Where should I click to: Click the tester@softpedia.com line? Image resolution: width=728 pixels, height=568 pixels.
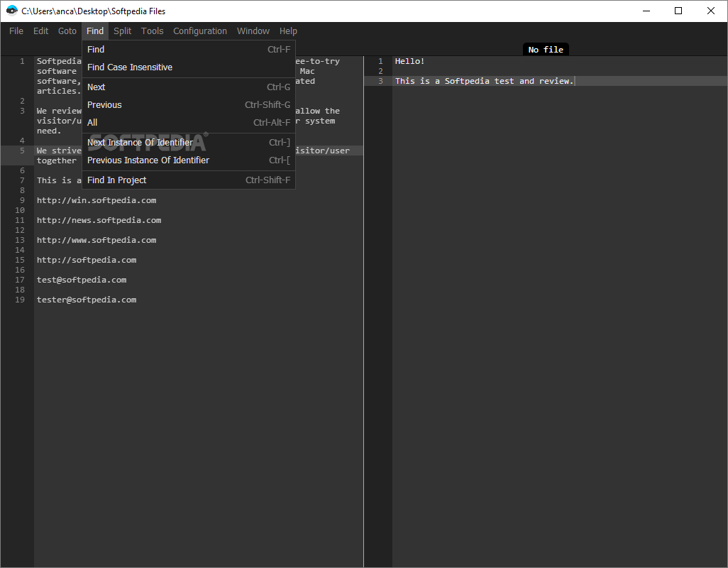87,300
